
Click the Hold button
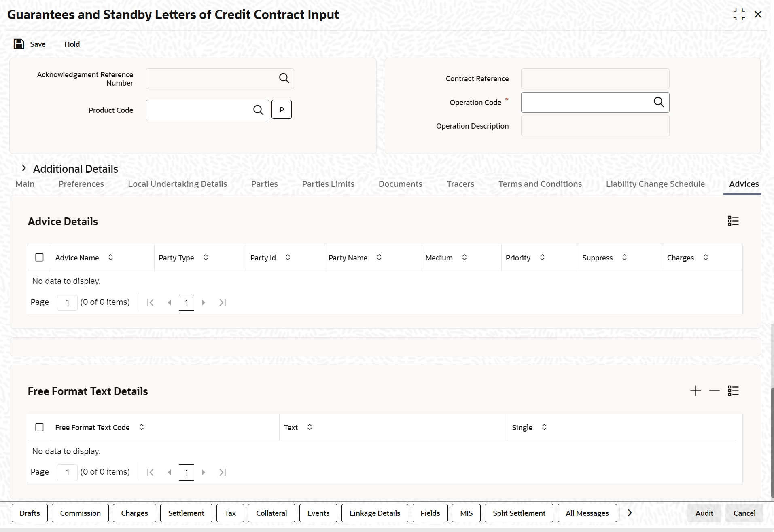[72, 44]
